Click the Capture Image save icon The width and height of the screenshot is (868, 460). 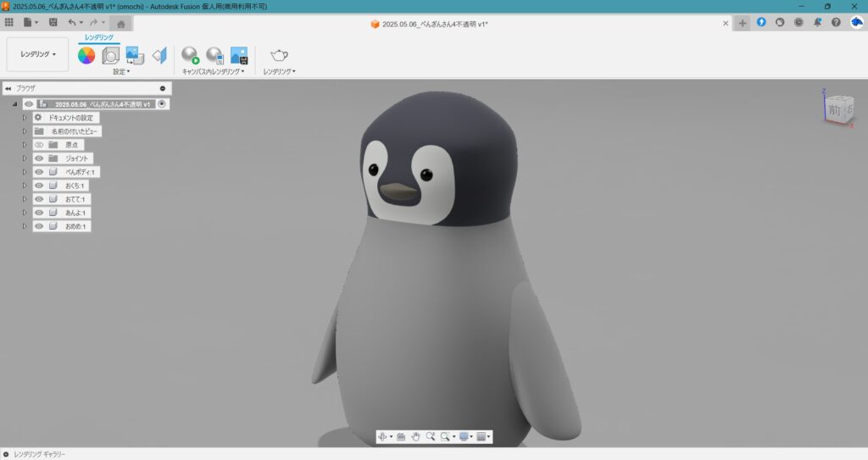(239, 56)
